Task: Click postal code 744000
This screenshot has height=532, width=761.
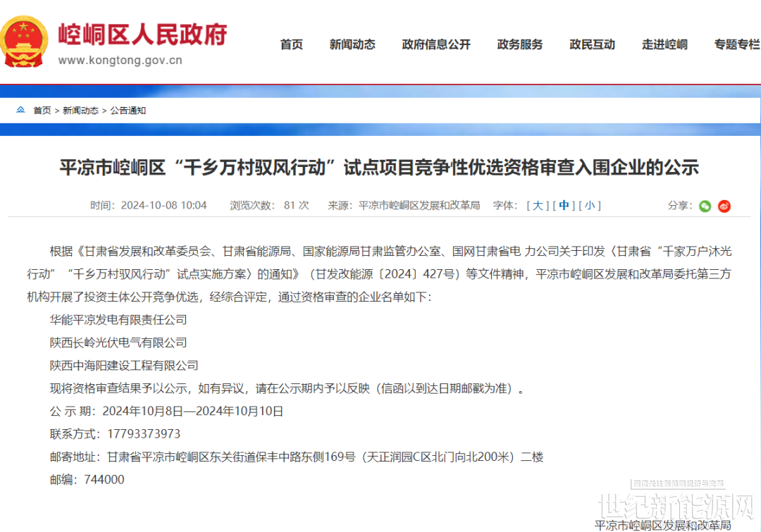Action: pyautogui.click(x=104, y=480)
